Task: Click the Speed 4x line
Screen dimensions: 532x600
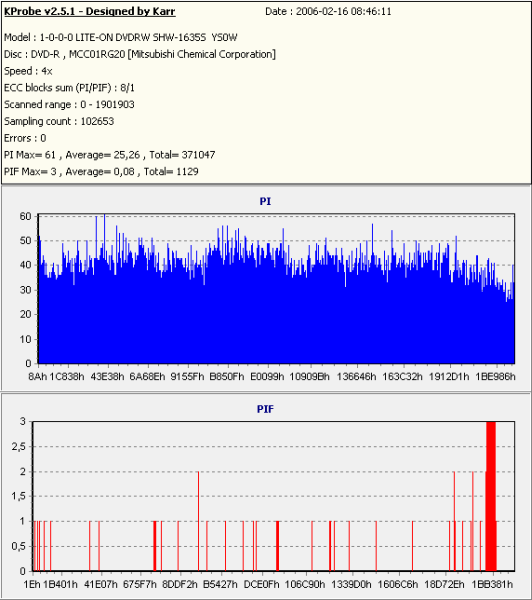Action: tap(28, 71)
